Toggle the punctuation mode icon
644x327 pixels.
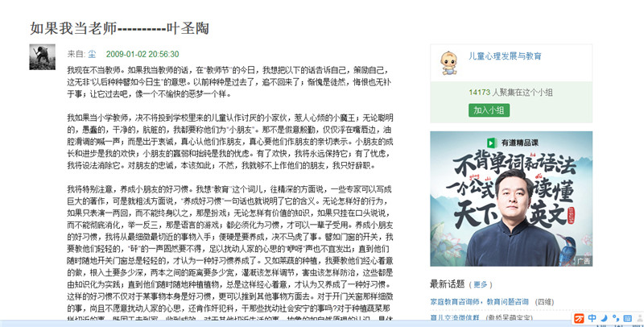pyautogui.click(x=615, y=318)
